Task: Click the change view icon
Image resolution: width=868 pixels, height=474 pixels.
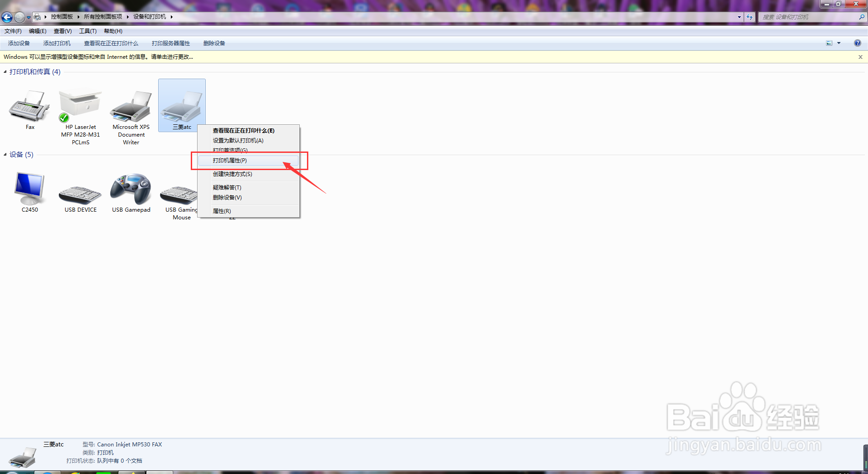Action: pos(829,43)
